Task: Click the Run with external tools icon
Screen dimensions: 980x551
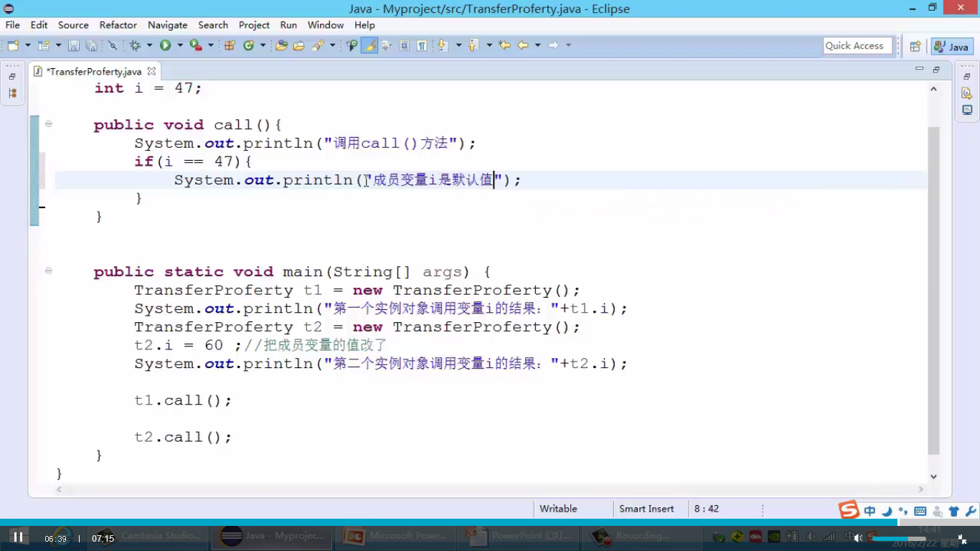Action: pyautogui.click(x=196, y=45)
